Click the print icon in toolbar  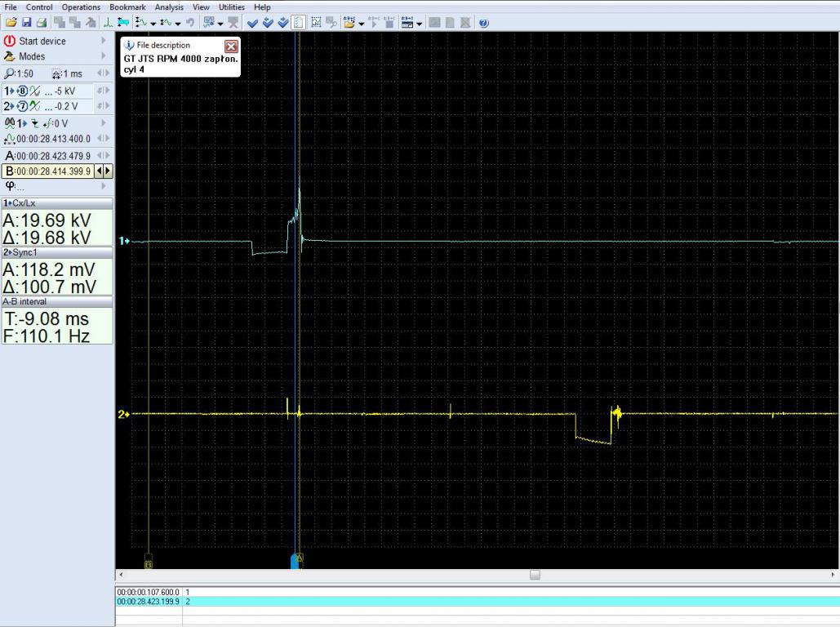(42, 23)
